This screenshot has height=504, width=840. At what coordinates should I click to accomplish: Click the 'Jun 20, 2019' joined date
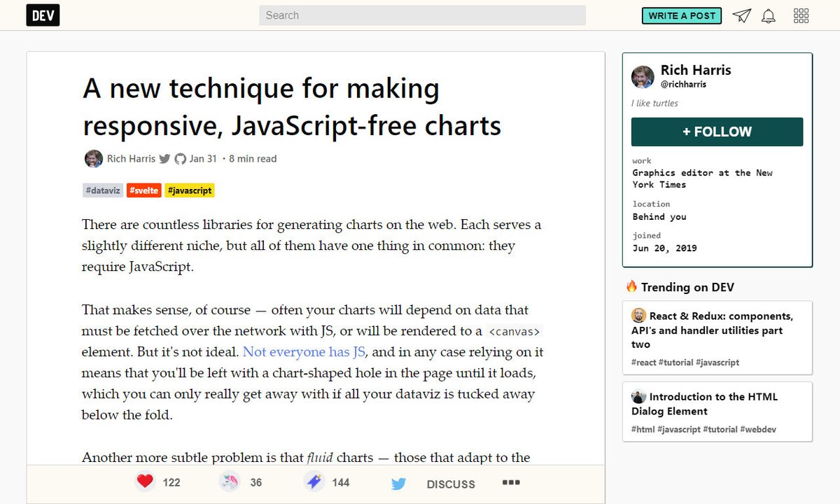click(664, 248)
